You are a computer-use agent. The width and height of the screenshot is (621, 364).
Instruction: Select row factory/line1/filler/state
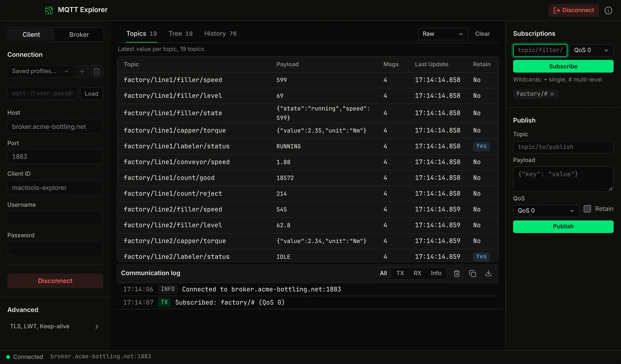[308, 113]
